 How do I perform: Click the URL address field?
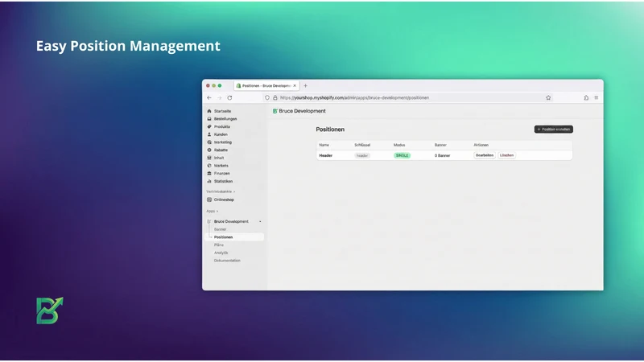click(x=407, y=97)
